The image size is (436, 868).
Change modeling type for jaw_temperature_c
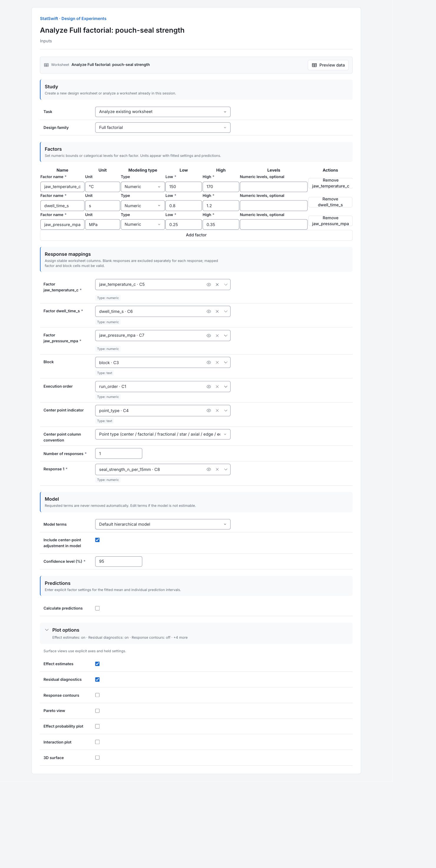point(143,187)
